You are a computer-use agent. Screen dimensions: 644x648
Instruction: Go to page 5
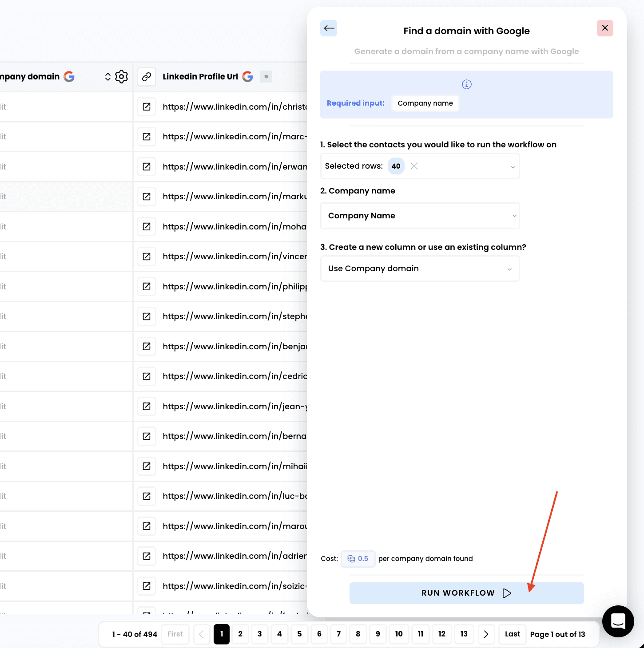299,634
